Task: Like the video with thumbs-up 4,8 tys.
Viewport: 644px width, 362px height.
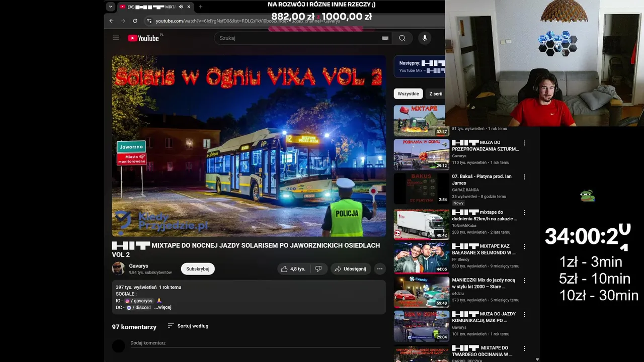Action: click(x=293, y=269)
